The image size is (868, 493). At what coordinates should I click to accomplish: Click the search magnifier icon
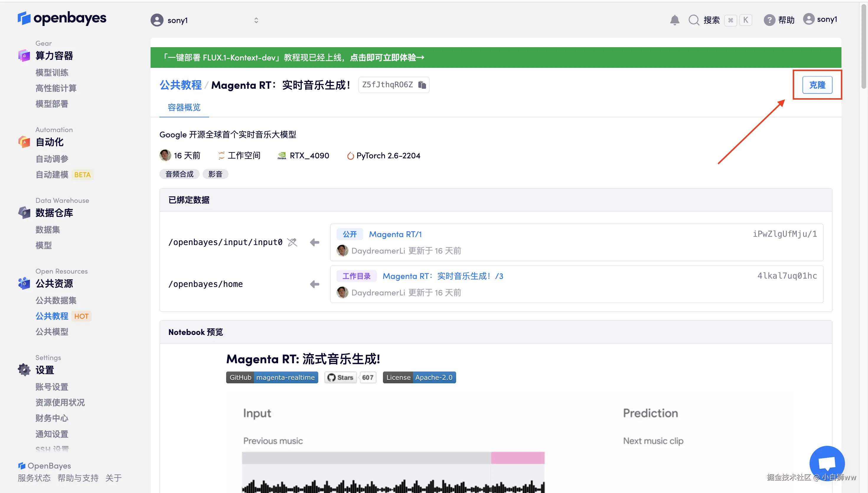(x=694, y=20)
